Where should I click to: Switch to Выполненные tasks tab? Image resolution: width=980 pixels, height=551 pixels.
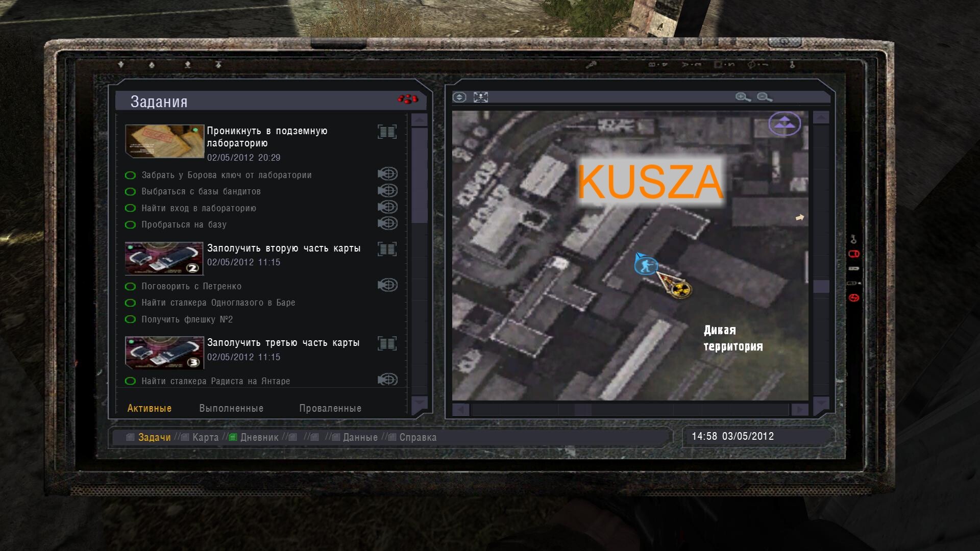coord(231,408)
